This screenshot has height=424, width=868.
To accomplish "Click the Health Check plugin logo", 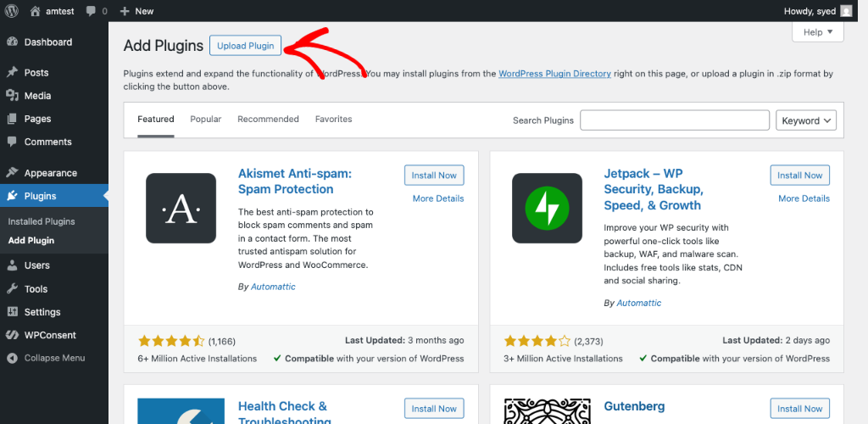I will pyautogui.click(x=181, y=411).
